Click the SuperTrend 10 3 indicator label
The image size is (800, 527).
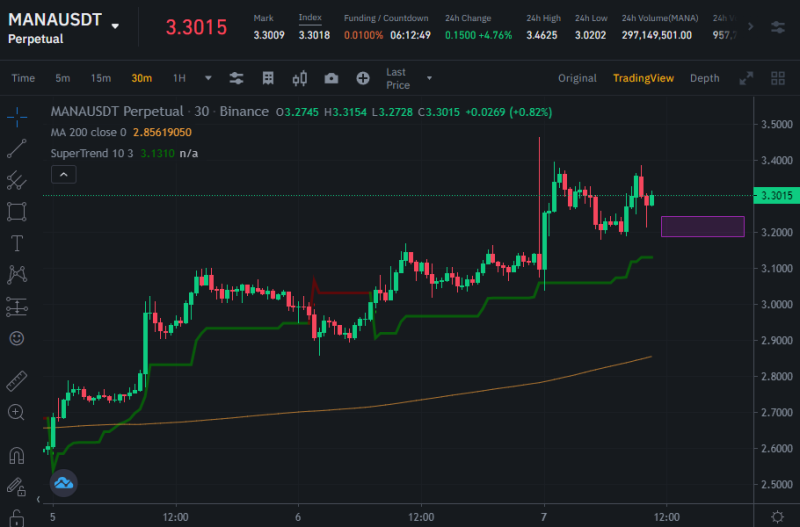point(92,153)
